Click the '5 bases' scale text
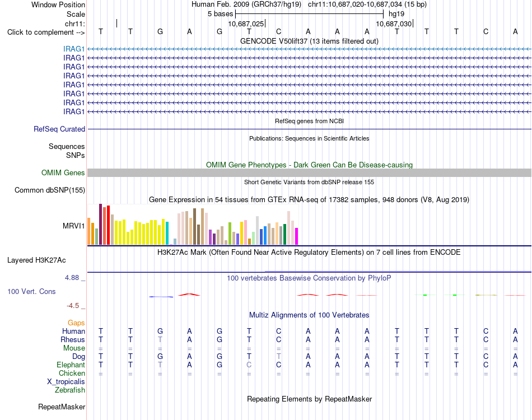This screenshot has height=420, width=532. (x=221, y=14)
